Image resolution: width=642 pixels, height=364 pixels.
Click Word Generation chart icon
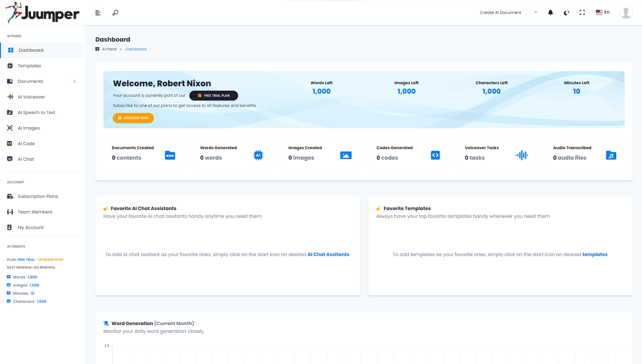click(x=106, y=323)
